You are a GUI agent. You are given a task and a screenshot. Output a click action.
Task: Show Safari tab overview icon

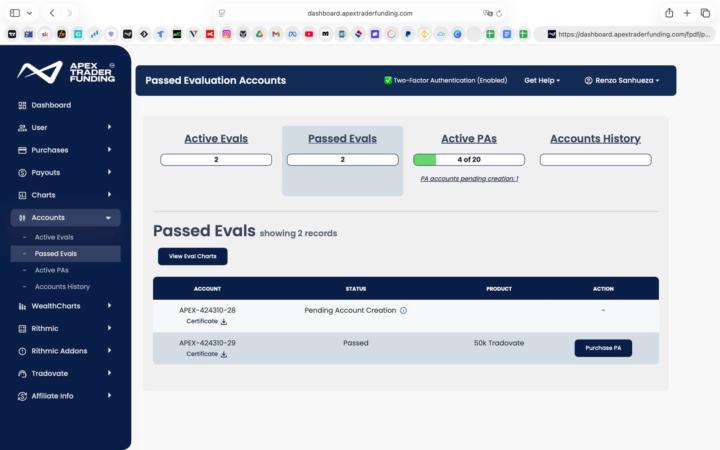pos(705,13)
